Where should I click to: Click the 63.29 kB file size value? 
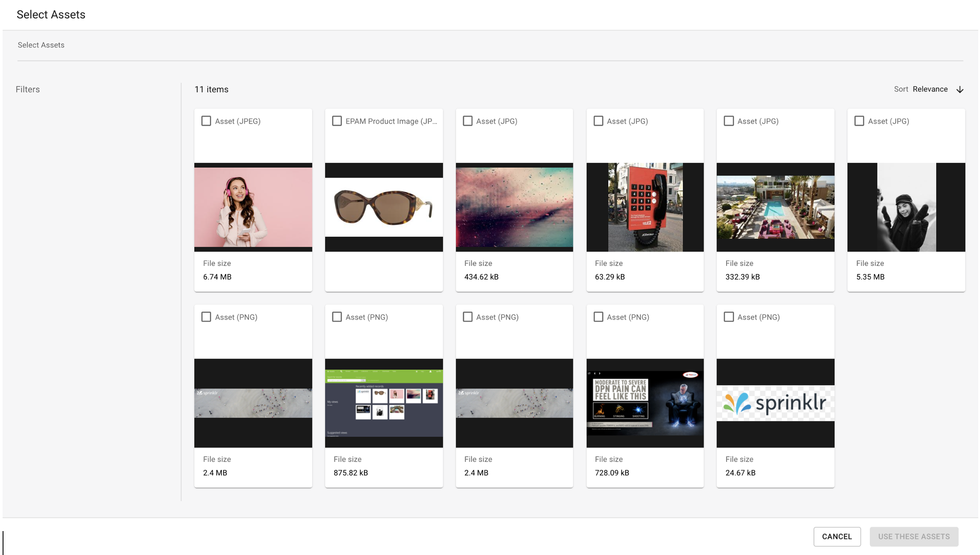click(610, 277)
